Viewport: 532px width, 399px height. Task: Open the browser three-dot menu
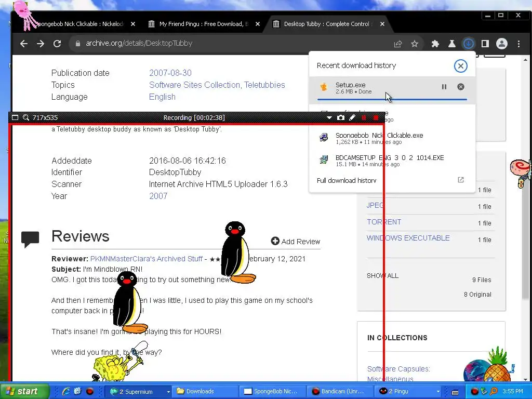518,44
